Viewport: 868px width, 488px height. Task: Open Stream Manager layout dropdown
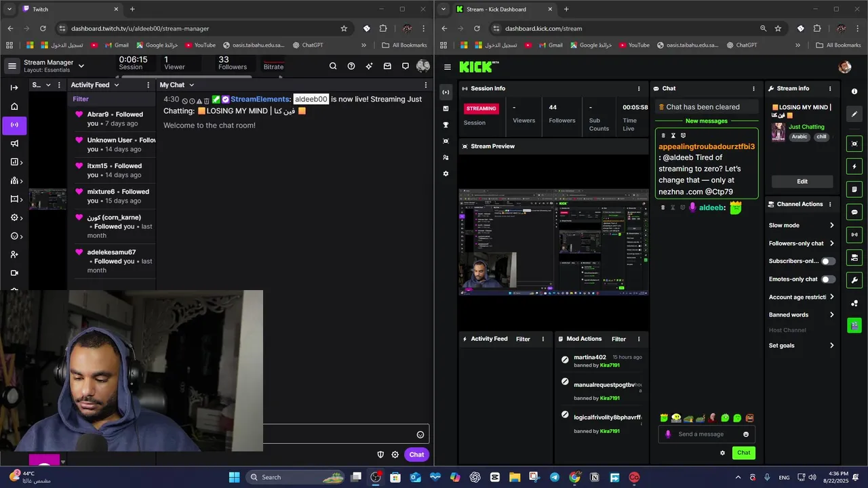[x=81, y=66]
